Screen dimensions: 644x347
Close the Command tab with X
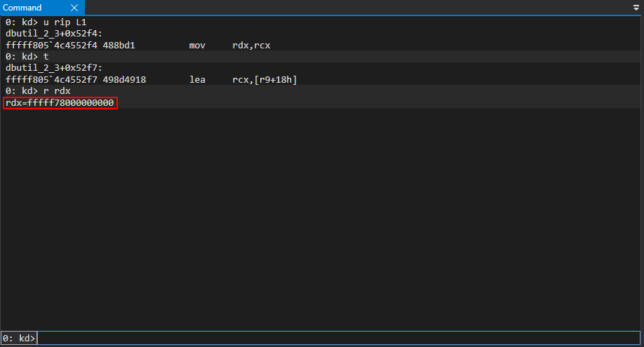75,8
